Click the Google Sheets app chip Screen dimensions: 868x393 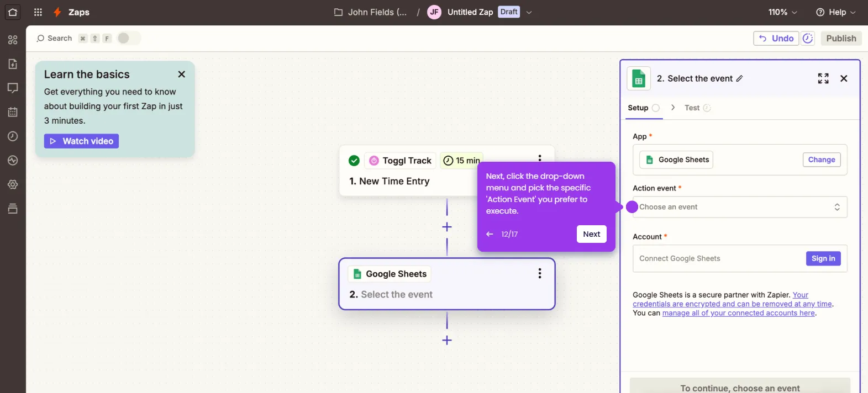tap(676, 160)
